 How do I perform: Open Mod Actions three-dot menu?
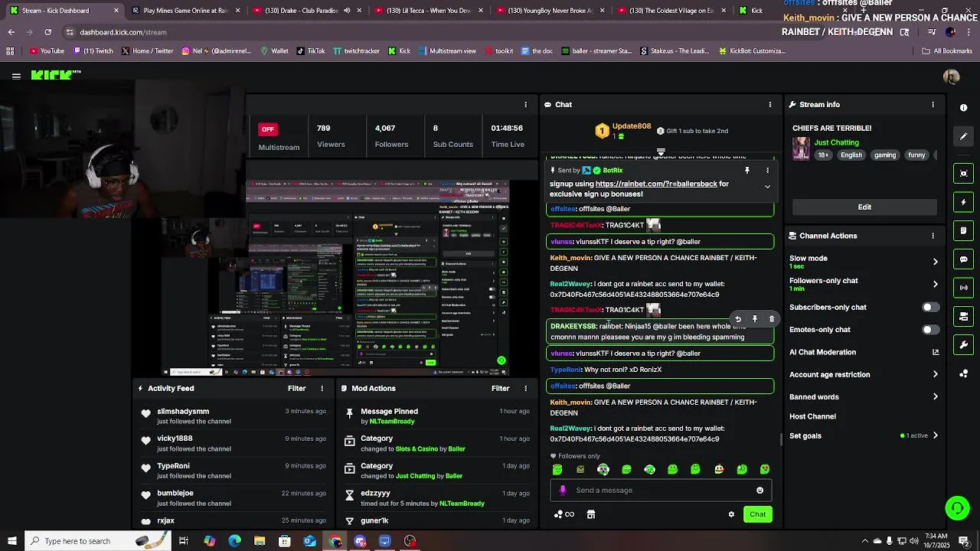point(525,388)
